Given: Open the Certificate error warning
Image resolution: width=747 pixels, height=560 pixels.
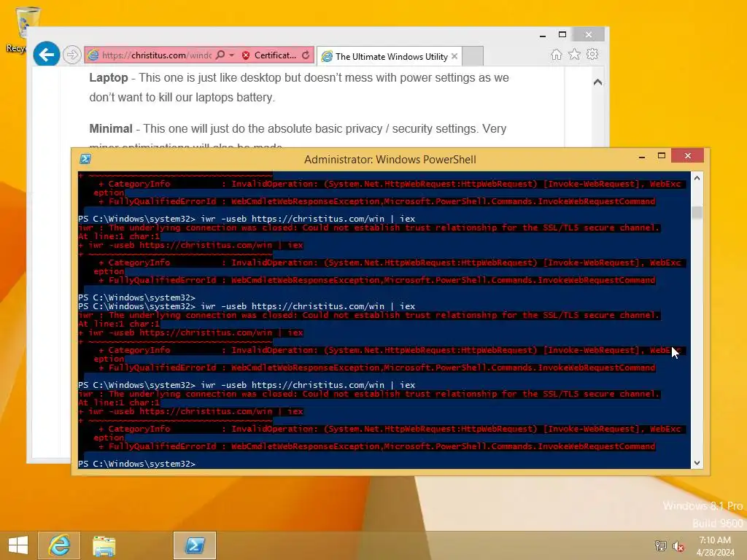Looking at the screenshot, I should pyautogui.click(x=269, y=55).
